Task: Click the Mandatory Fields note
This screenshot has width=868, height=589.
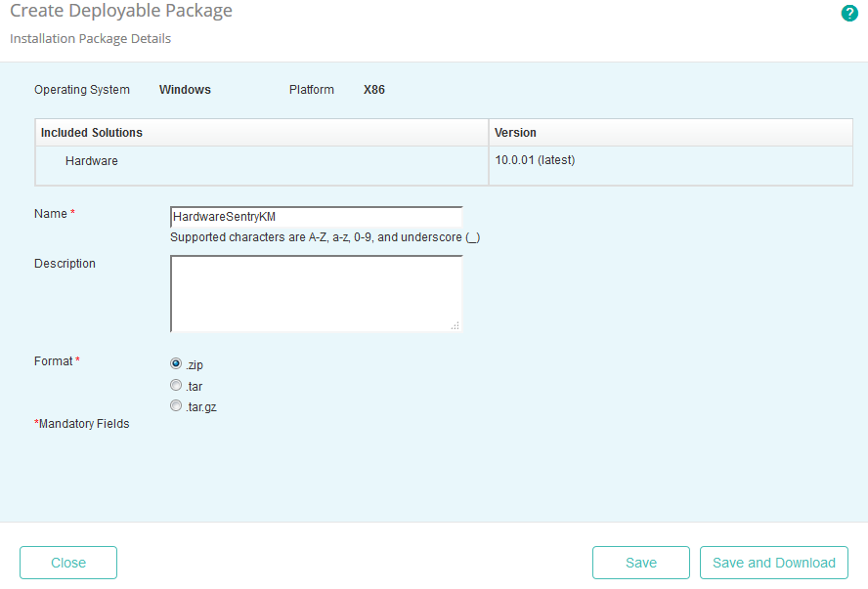Action: pos(81,423)
